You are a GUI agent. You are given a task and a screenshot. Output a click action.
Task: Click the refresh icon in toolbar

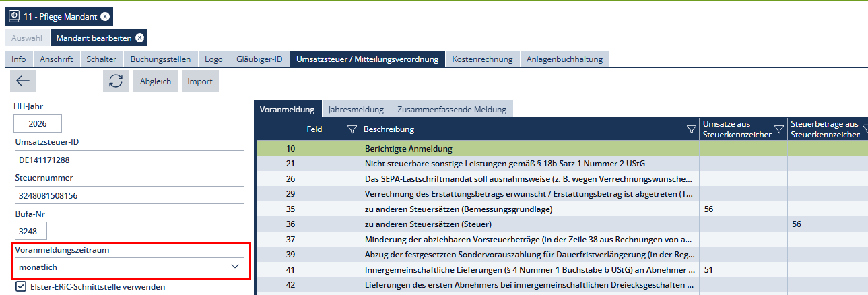click(x=116, y=81)
